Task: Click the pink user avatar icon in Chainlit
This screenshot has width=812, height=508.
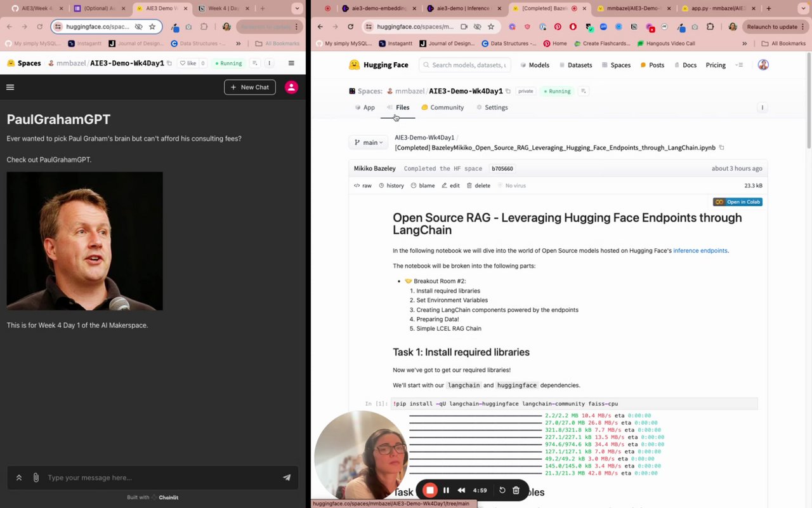Action: click(291, 87)
